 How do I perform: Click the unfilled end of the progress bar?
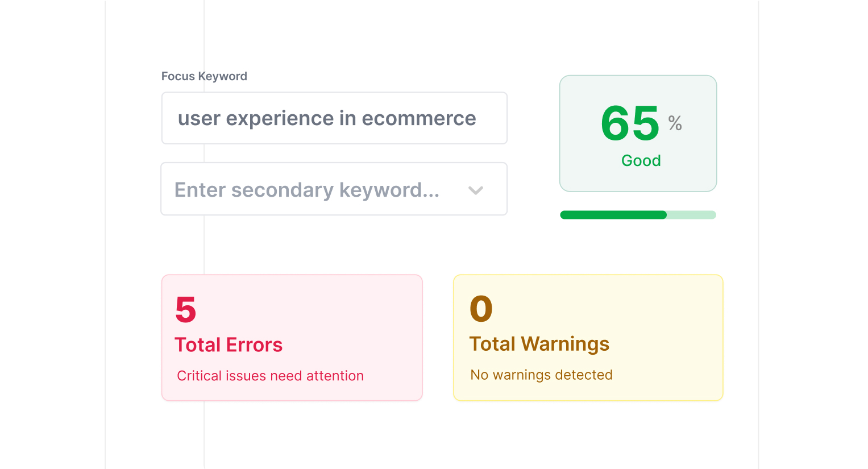click(692, 215)
